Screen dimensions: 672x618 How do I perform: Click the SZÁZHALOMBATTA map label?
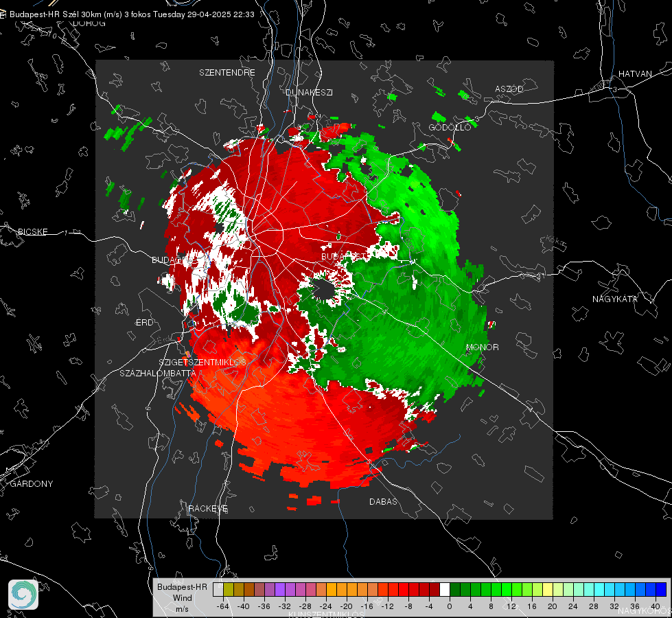pos(158,373)
